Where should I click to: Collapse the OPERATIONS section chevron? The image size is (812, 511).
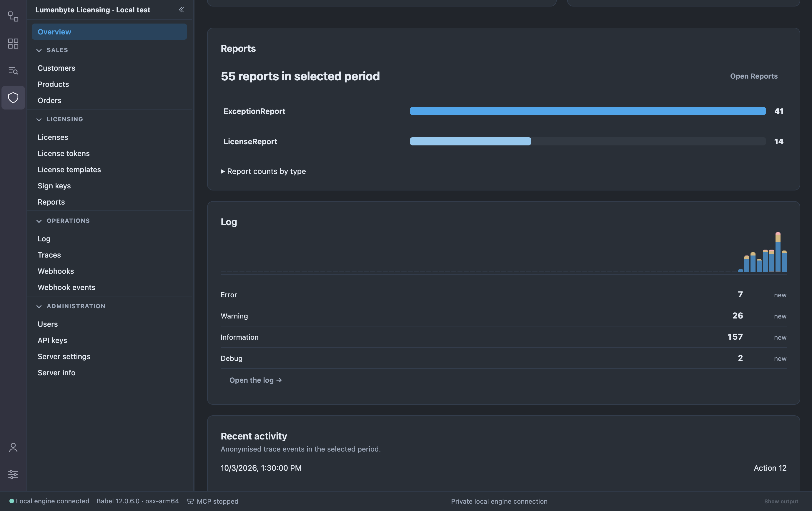[x=39, y=221]
